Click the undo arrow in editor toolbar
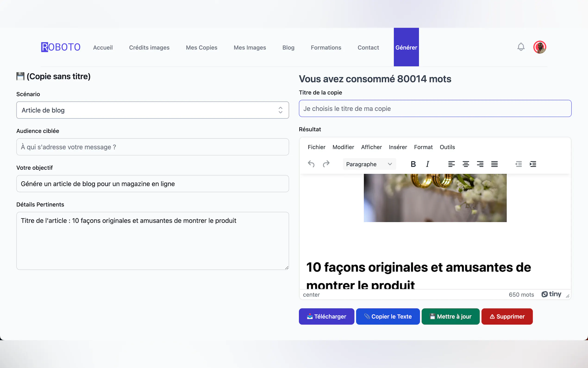Image resolution: width=588 pixels, height=368 pixels. pyautogui.click(x=311, y=164)
